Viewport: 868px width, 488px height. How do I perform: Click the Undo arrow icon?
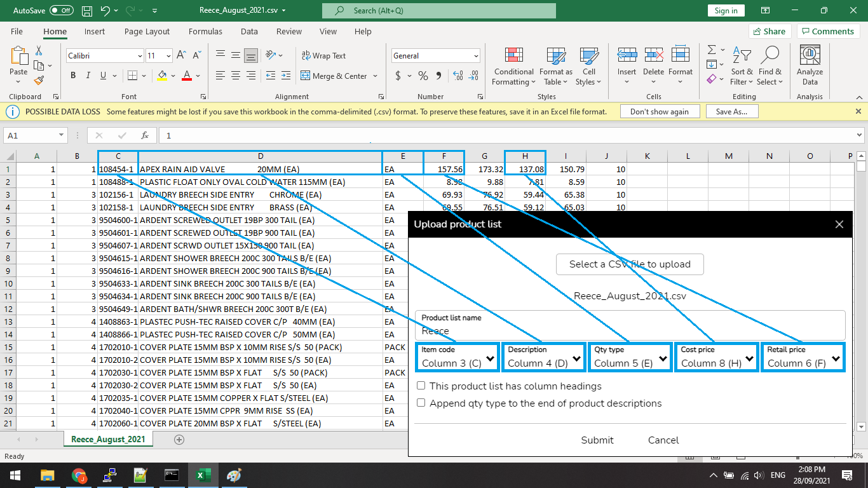pos(105,11)
